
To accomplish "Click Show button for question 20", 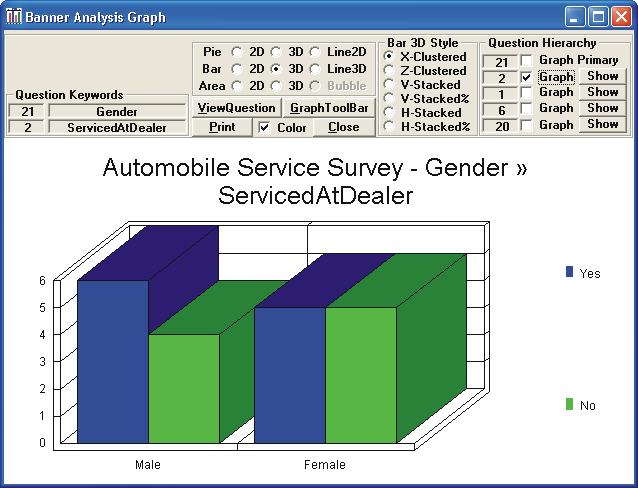I will point(603,124).
